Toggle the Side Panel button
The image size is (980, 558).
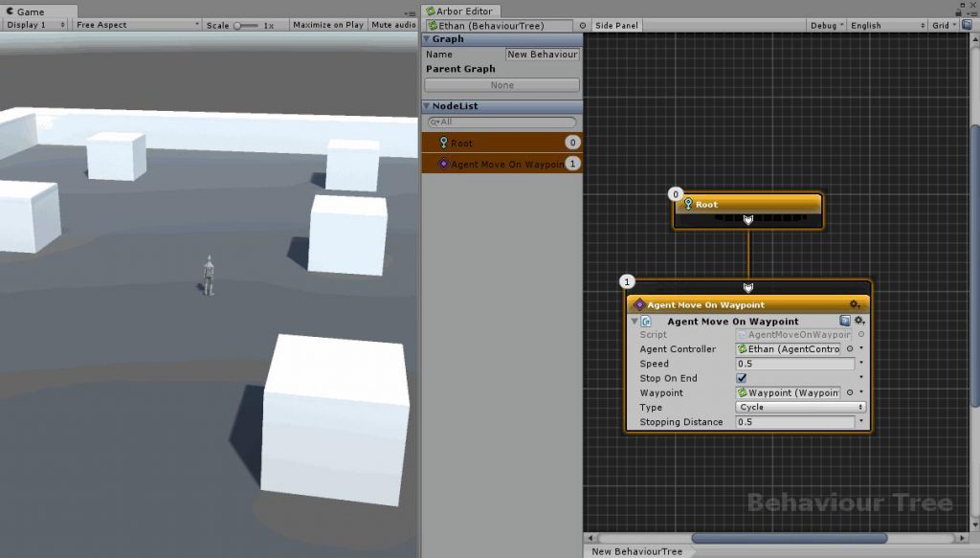[x=617, y=25]
